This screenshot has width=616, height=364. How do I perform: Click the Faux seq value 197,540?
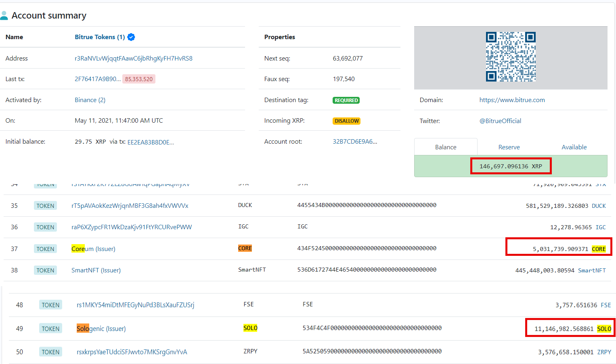(x=344, y=79)
